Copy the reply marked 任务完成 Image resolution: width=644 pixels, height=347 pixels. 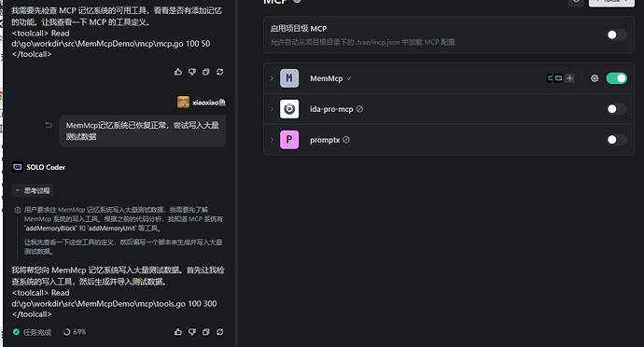[205, 332]
